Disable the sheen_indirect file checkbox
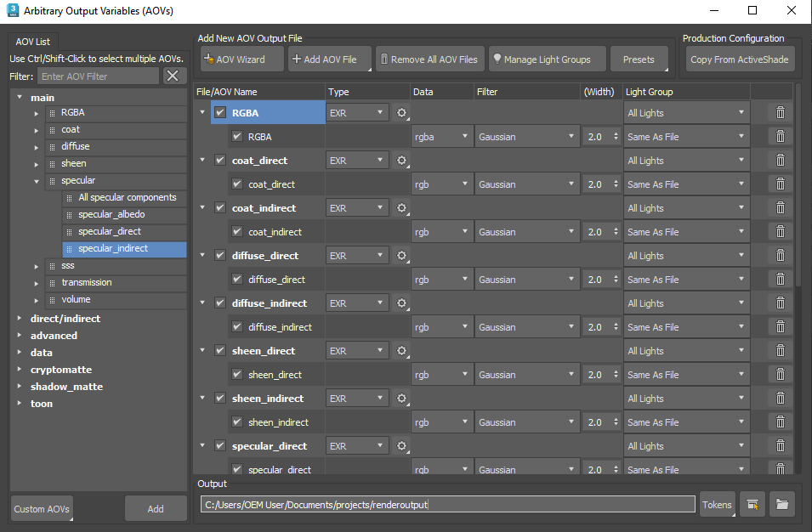Image resolution: width=812 pixels, height=532 pixels. (x=221, y=399)
